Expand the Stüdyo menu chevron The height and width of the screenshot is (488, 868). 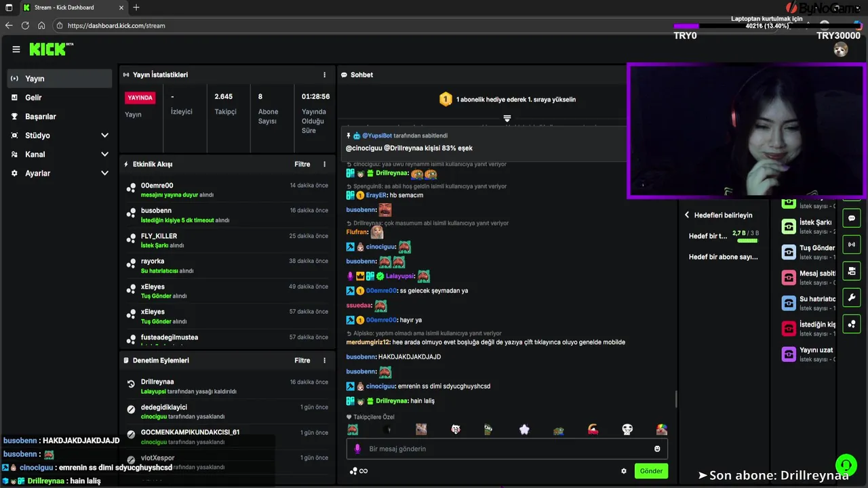coord(104,136)
